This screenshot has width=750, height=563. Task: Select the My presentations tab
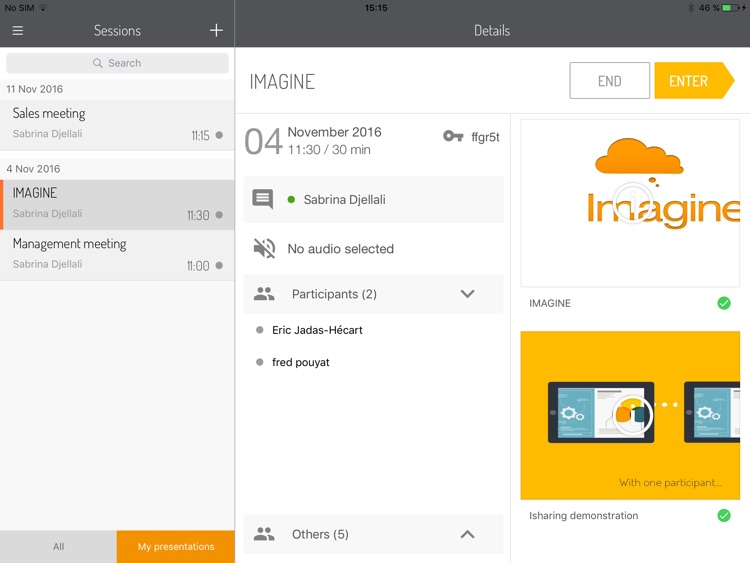pos(176,547)
